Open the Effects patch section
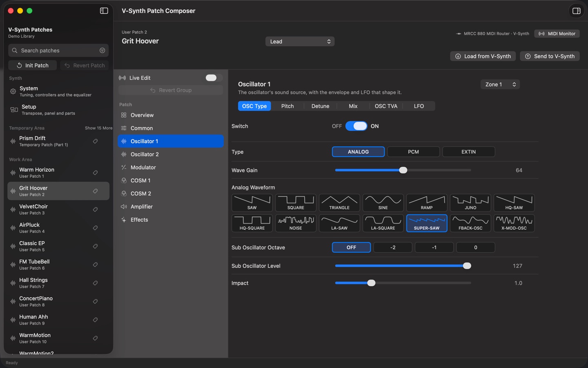588x368 pixels. pyautogui.click(x=171, y=220)
